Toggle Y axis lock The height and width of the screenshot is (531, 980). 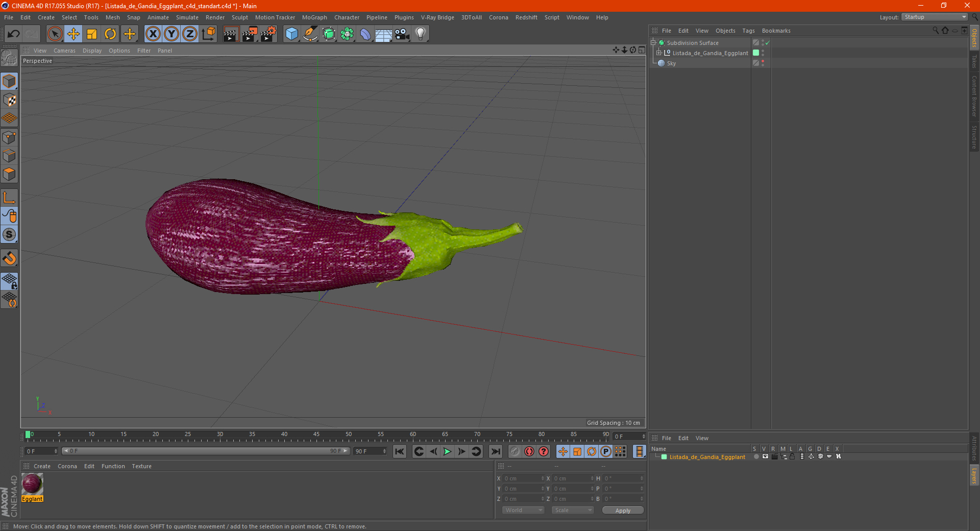tap(171, 34)
